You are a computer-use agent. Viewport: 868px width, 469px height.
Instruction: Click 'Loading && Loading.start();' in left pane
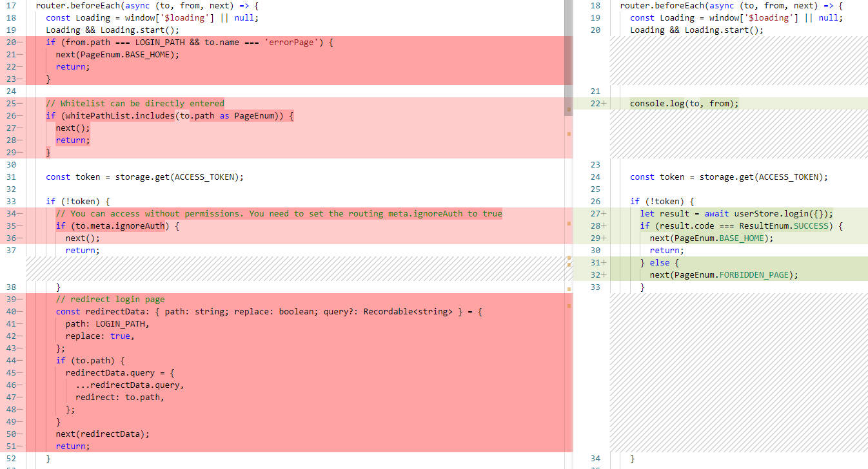(113, 30)
